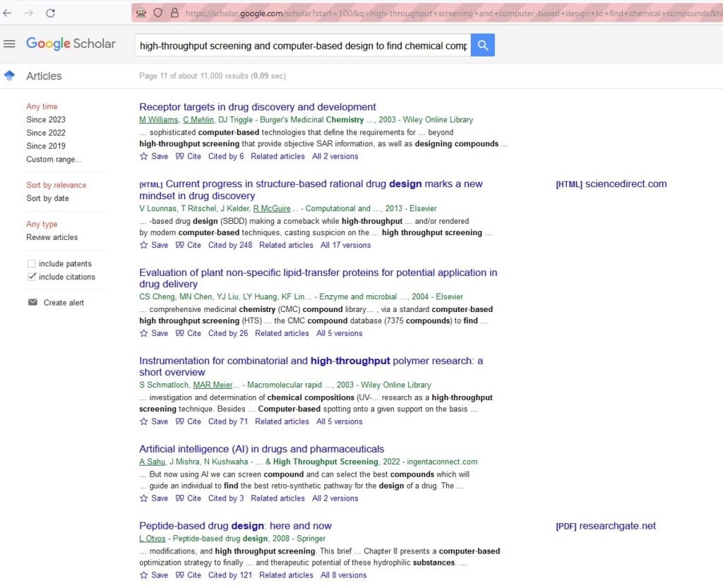Uncheck the include citations checkbox
Image resolution: width=723 pixels, height=588 pixels.
31,277
